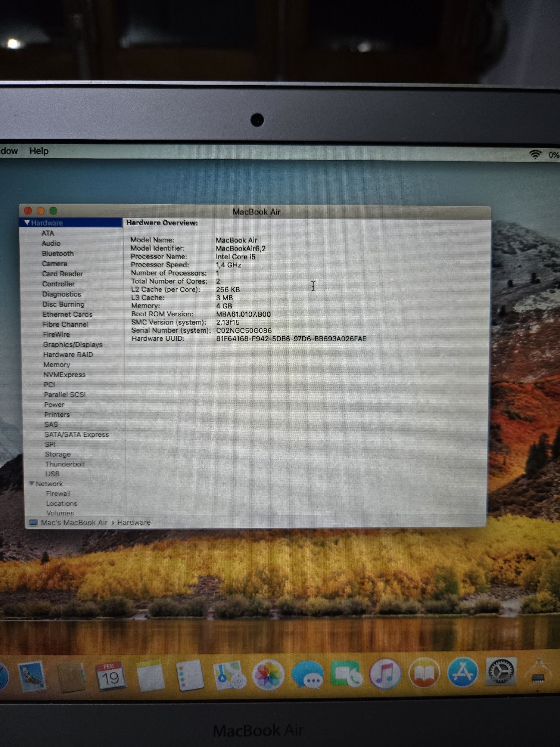This screenshot has height=747, width=560.
Task: Click the Hardware UUID value
Action: (291, 339)
